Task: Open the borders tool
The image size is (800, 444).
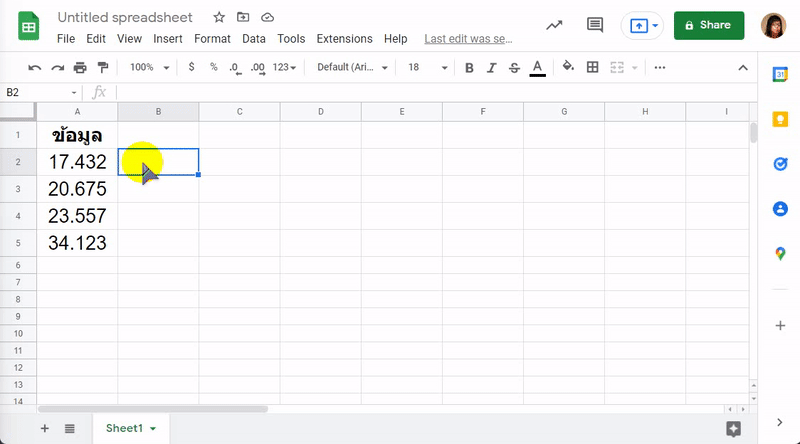Action: 592,67
